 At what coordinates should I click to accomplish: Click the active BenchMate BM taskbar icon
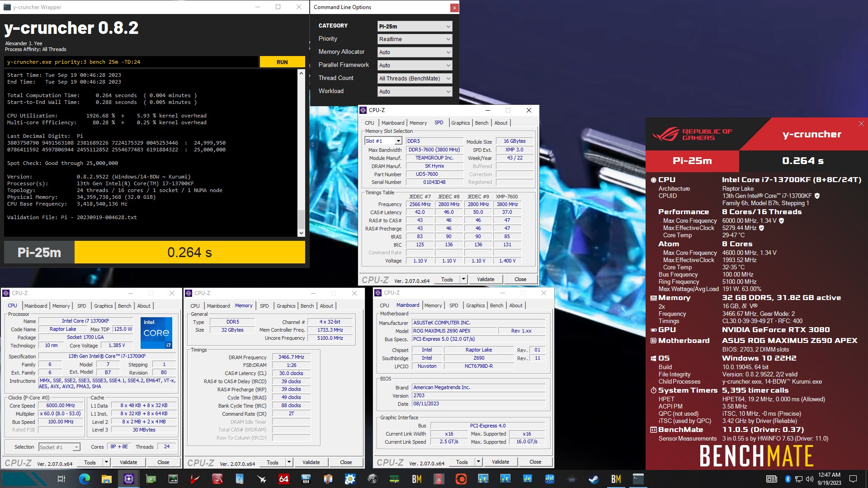[616, 479]
